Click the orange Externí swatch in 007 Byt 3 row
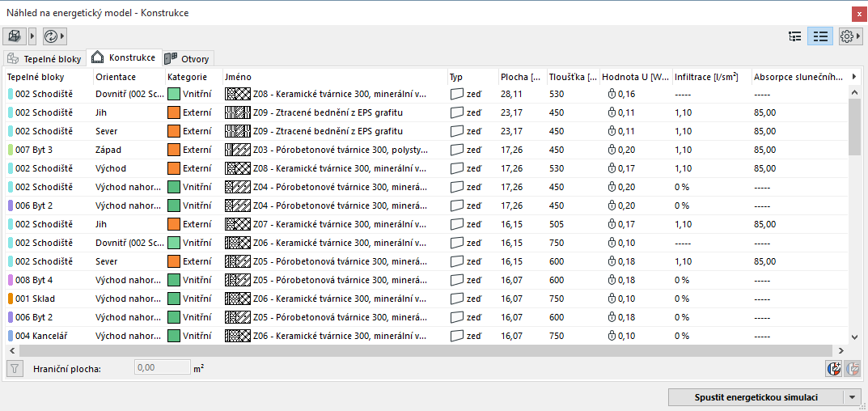 (x=174, y=150)
